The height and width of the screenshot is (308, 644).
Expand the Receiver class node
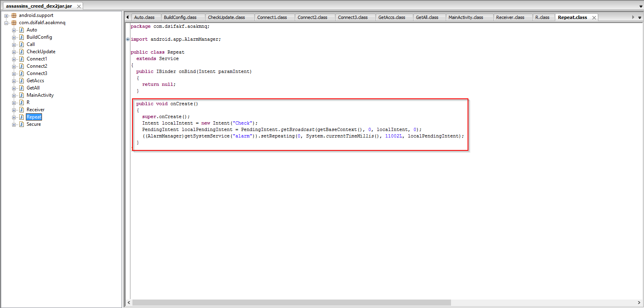14,110
